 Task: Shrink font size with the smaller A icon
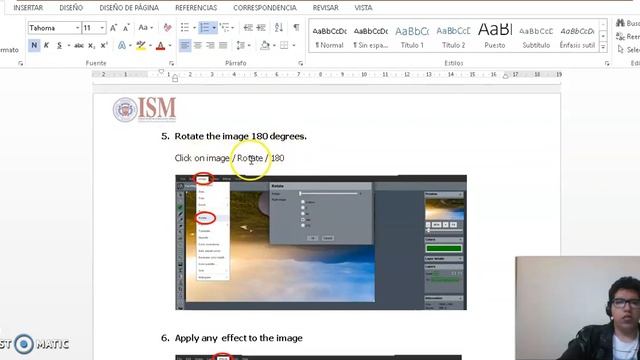coord(126,28)
